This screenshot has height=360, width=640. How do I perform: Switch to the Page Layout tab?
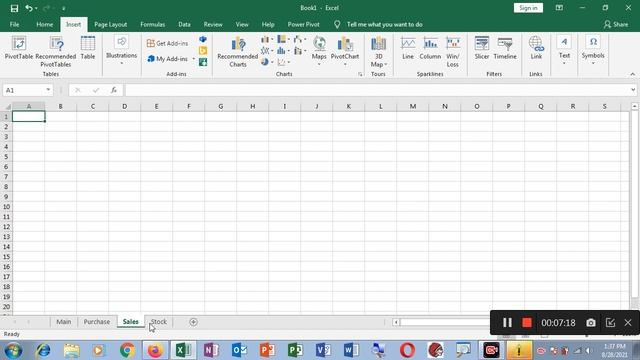(111, 24)
